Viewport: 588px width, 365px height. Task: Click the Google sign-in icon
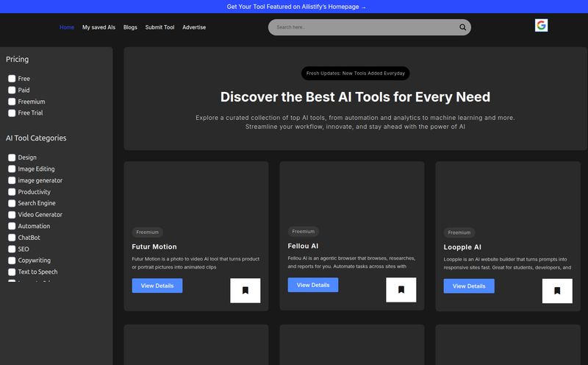tap(541, 25)
